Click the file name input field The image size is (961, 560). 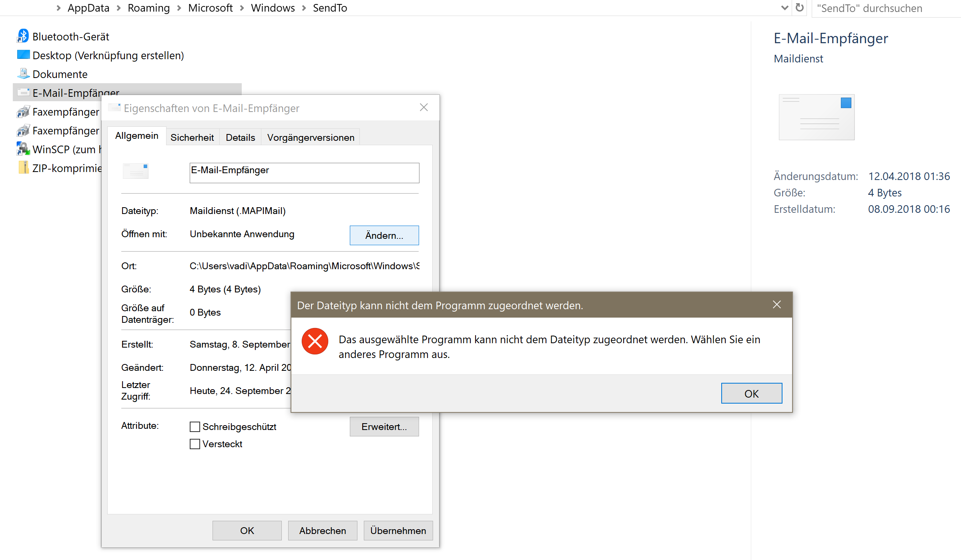(x=304, y=173)
